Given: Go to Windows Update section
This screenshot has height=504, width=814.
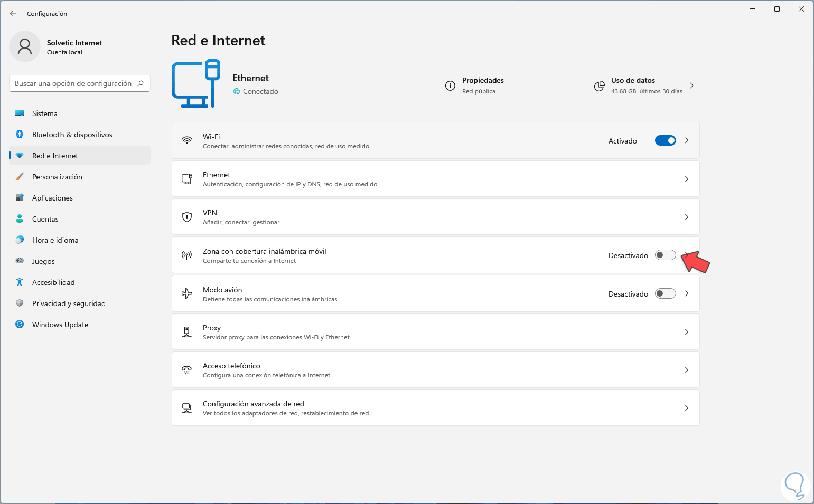Looking at the screenshot, I should pyautogui.click(x=60, y=325).
